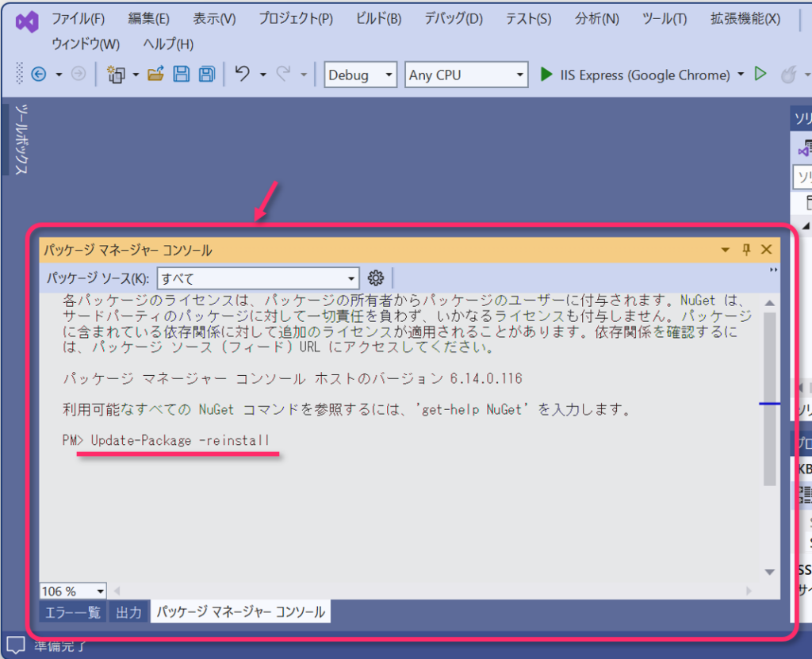Switch to the 出力 tab
Screen dimensions: 812x659
(128, 611)
